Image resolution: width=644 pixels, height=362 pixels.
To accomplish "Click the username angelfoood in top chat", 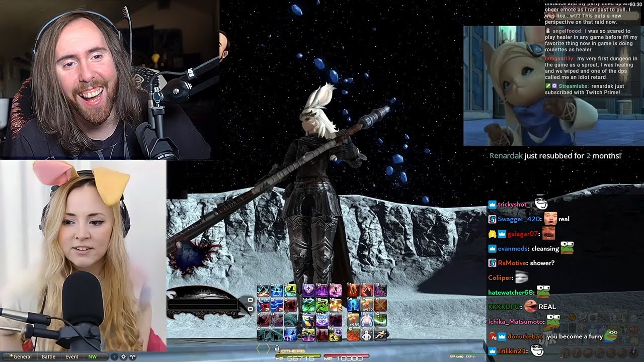I will [566, 31].
